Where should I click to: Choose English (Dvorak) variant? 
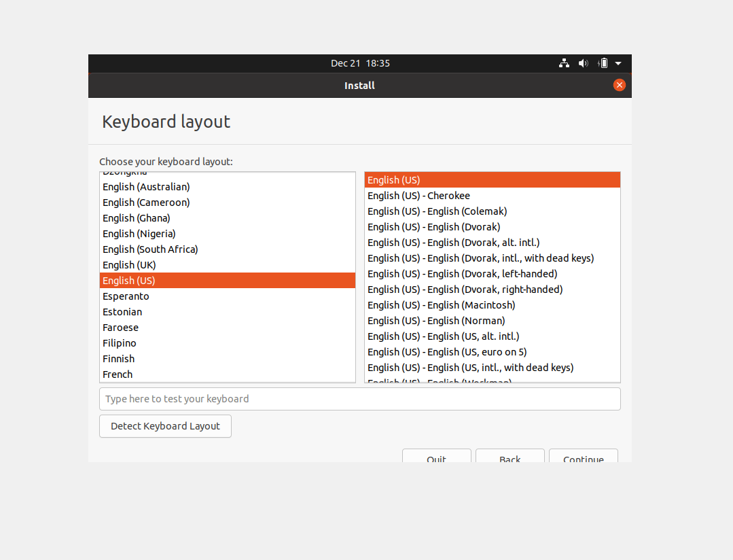[x=493, y=227]
